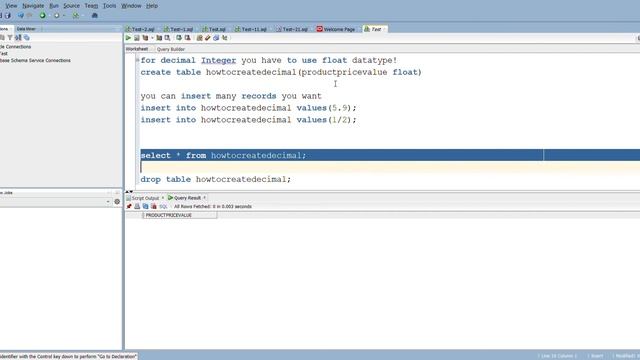Click the Save All icon in the main toolbar
Image resolution: width=640 pixels, height=360 pixels.
(8, 16)
